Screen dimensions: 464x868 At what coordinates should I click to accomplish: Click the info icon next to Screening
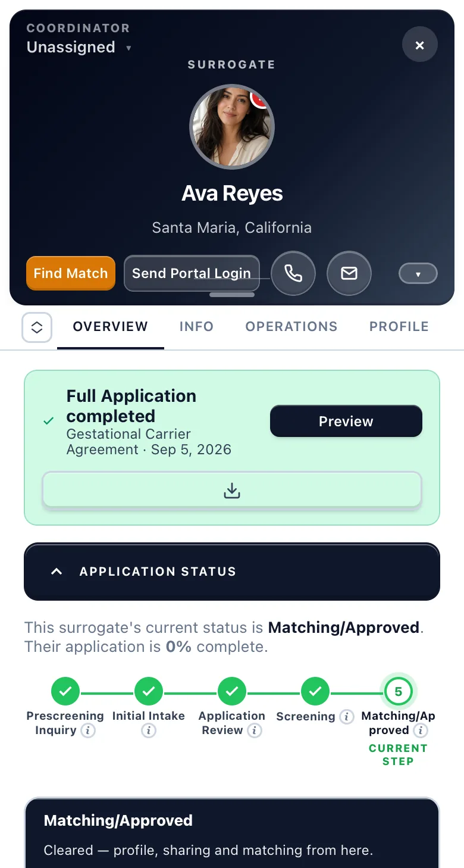click(x=346, y=717)
